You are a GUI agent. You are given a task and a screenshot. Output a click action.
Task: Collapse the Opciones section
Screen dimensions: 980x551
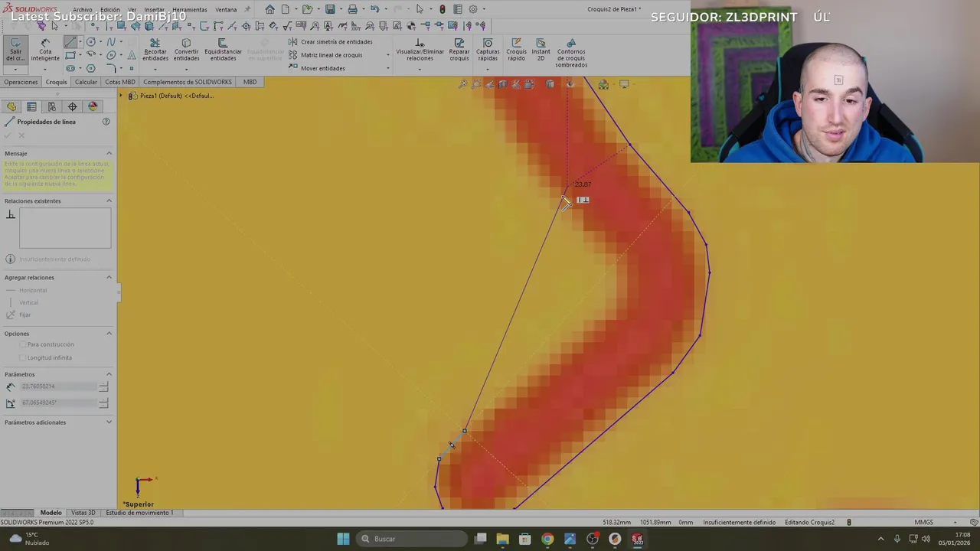point(109,333)
